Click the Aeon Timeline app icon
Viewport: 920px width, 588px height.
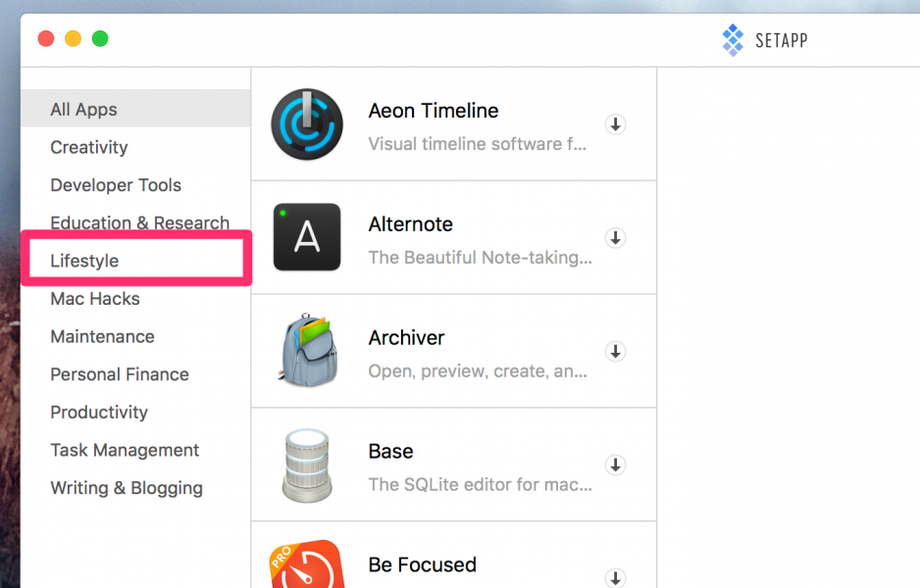point(307,124)
